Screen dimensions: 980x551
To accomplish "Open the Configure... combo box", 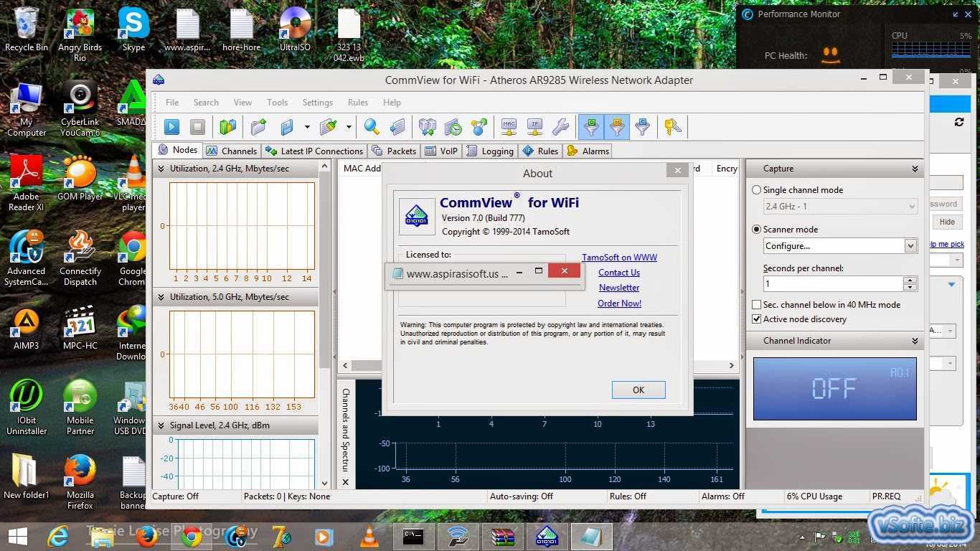I will 840,245.
